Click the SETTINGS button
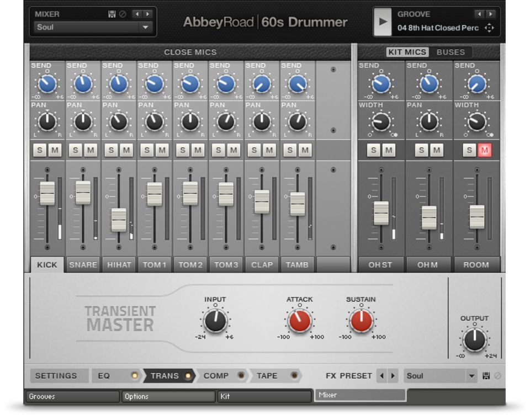Image resolution: width=530 pixels, height=420 pixels. coord(56,376)
